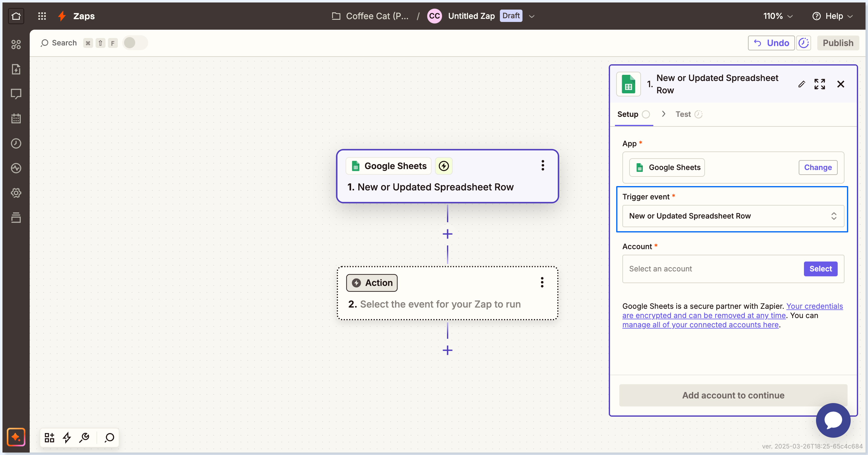Open the chat support bubble

coord(833,420)
